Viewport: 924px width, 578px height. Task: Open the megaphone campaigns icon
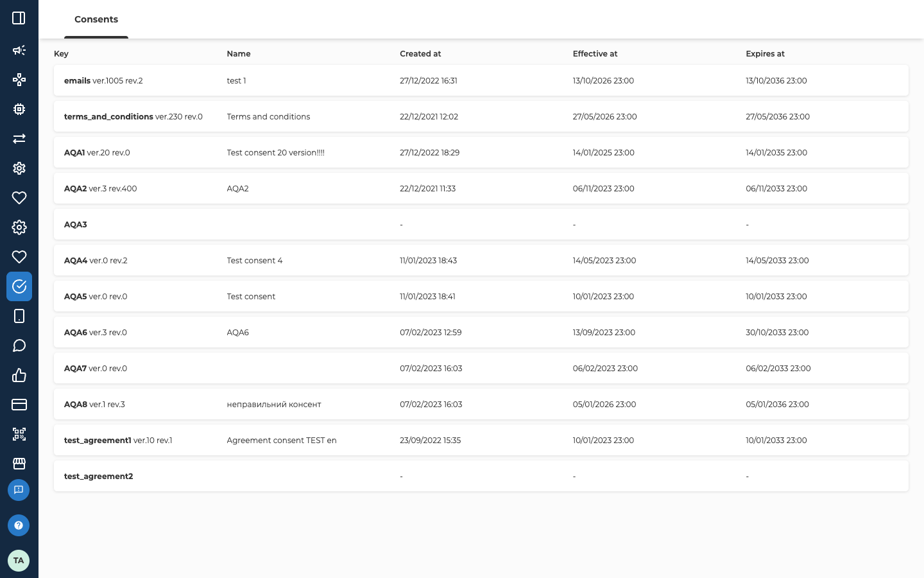(19, 50)
